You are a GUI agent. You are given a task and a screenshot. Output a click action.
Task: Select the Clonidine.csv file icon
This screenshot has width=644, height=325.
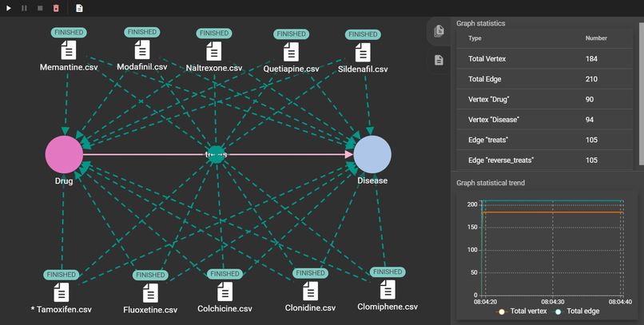click(310, 291)
